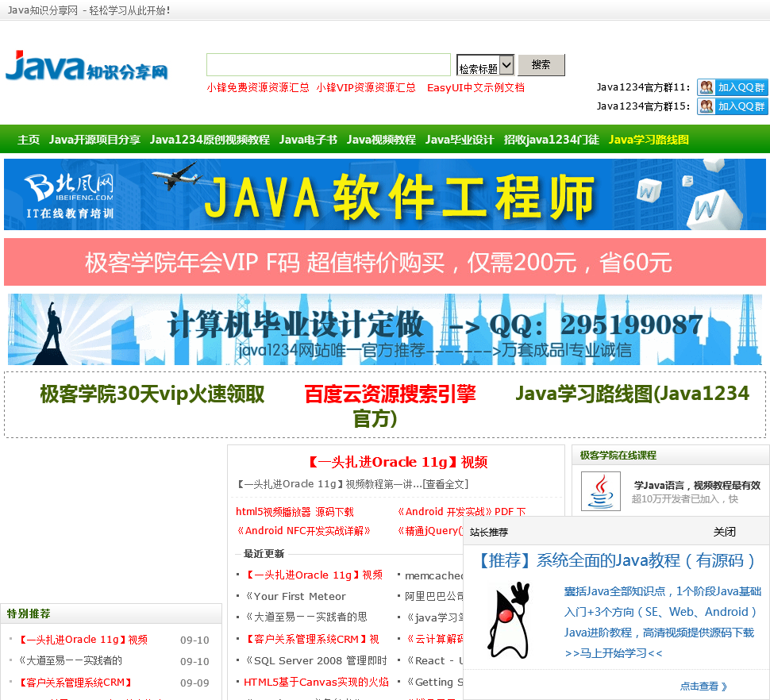This screenshot has width=770, height=700.
Task: Open 《大道至易——实践者的思 in 最近更新
Action: (306, 617)
